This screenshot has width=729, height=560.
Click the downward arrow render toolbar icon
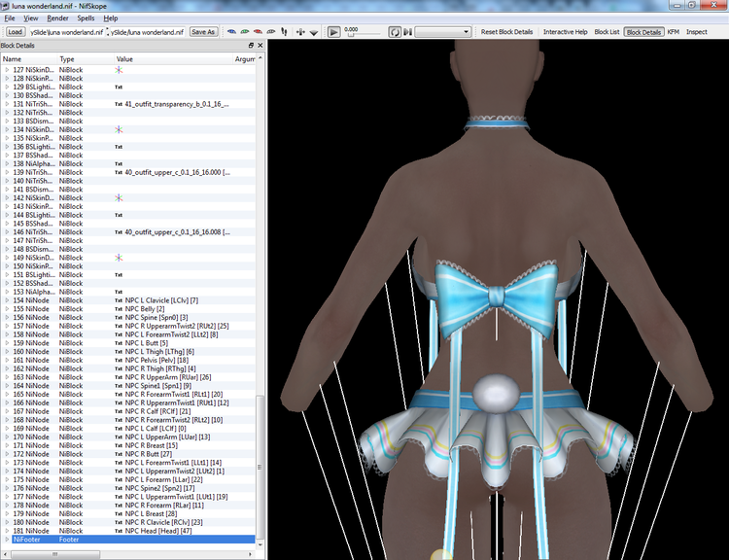(x=314, y=32)
